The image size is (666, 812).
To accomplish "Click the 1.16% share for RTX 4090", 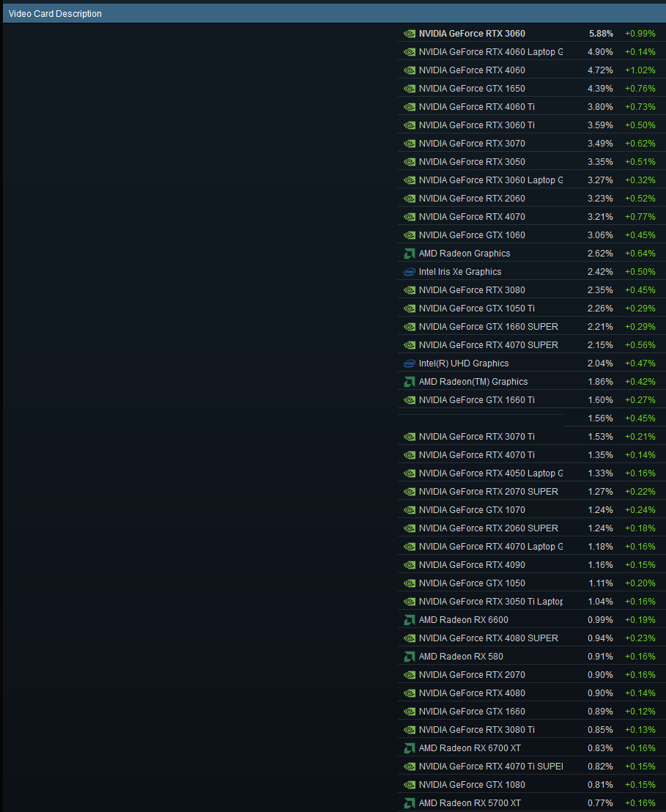I will (x=600, y=565).
